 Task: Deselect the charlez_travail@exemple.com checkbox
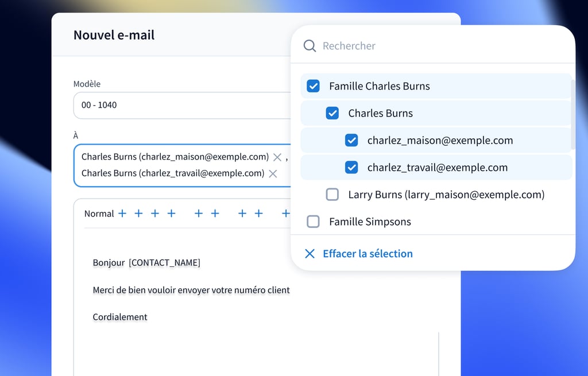coord(351,168)
